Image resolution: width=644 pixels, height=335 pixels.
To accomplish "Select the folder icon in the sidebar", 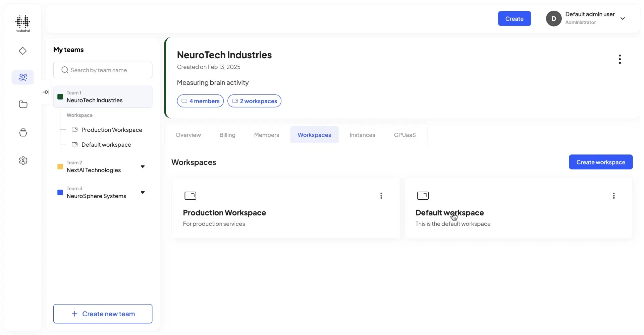I will (x=22, y=104).
